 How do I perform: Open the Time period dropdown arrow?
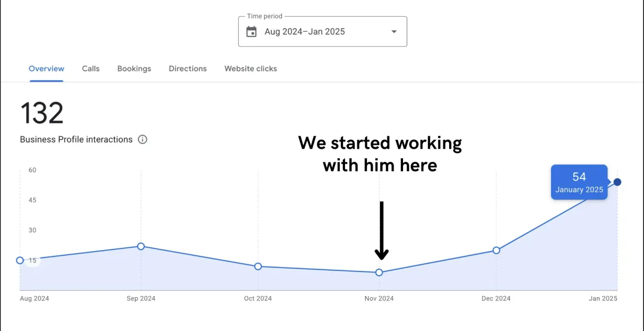point(394,32)
